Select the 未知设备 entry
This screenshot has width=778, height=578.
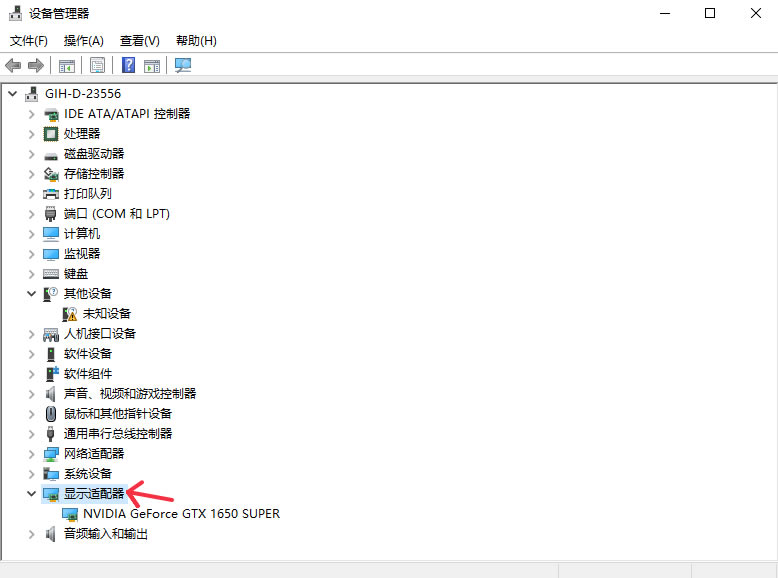click(107, 314)
